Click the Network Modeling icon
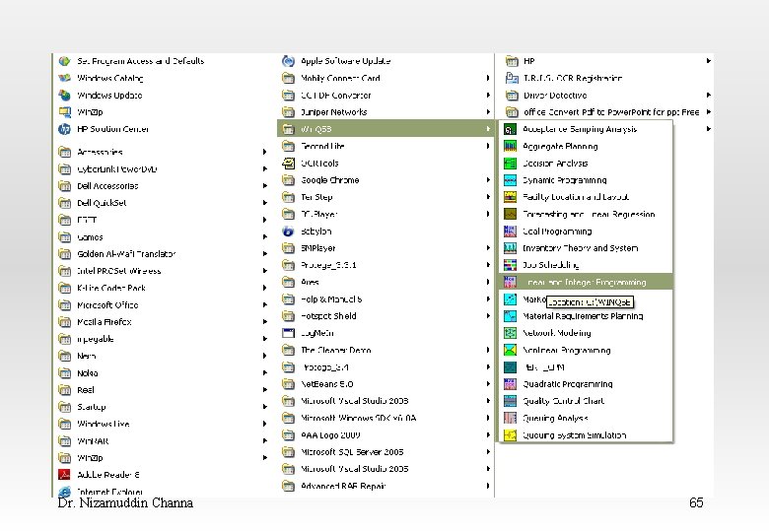 coord(510,333)
